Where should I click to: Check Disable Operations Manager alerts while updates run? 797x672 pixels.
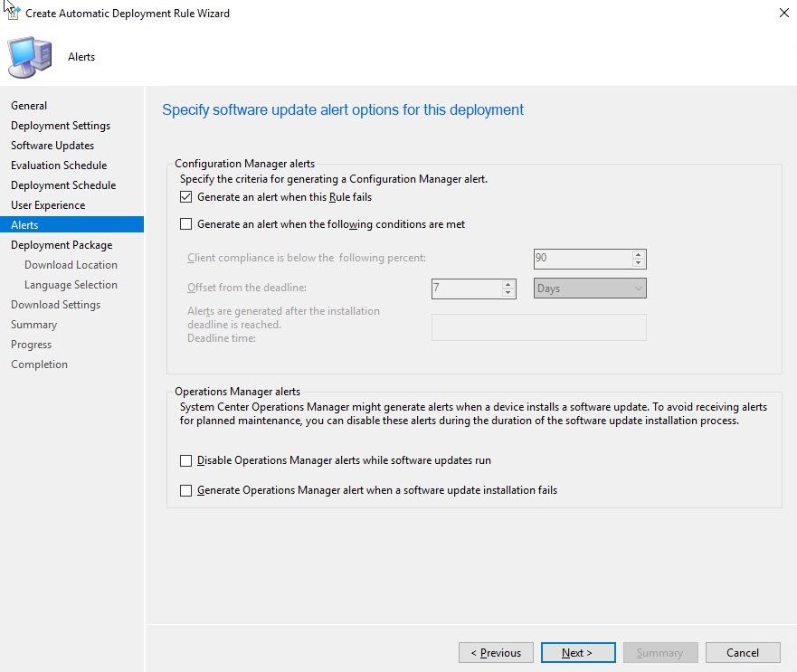pos(186,460)
